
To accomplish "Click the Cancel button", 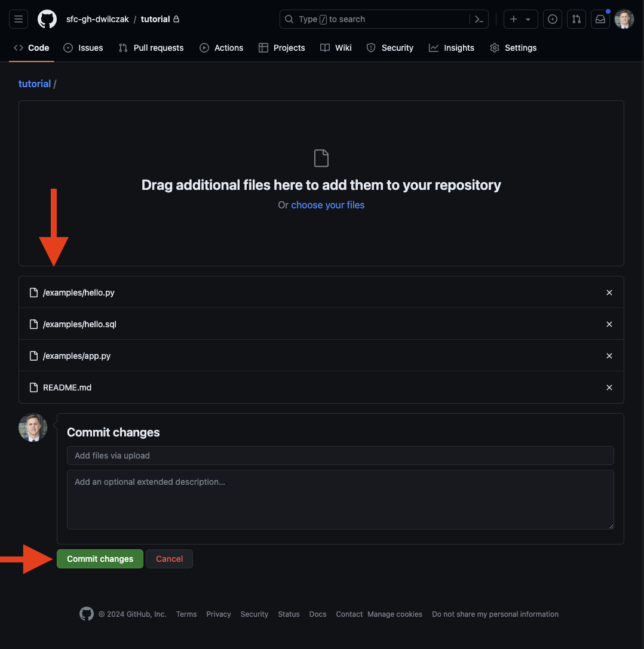I will click(170, 559).
